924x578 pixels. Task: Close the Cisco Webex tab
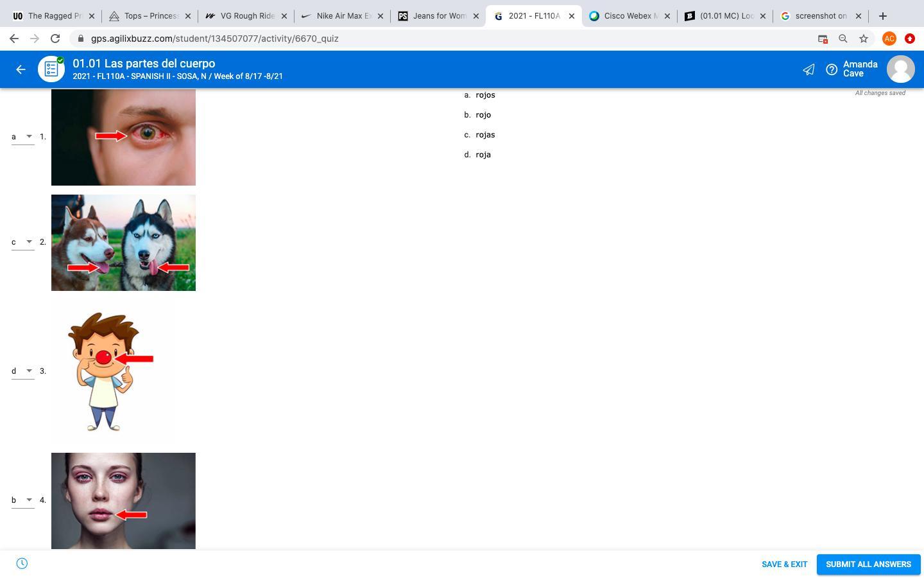[x=667, y=16]
